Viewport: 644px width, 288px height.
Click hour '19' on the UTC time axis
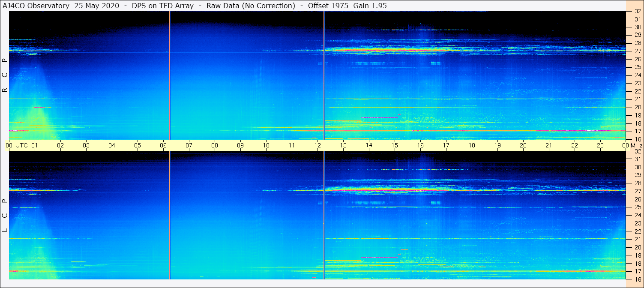click(x=497, y=145)
